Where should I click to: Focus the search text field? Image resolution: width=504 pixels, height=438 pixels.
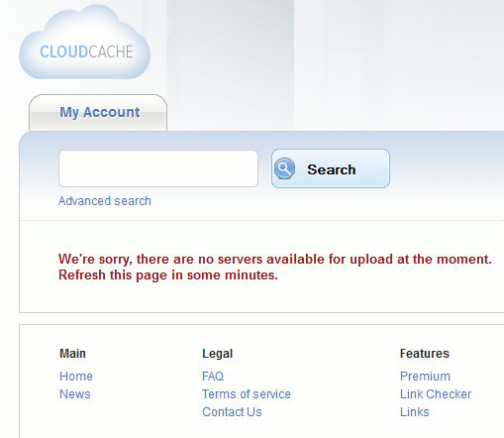158,168
